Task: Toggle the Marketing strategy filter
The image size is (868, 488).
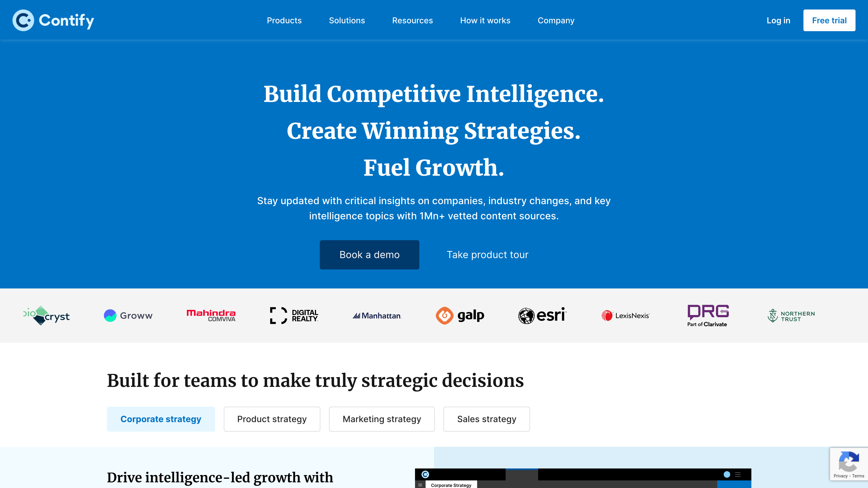Action: [x=382, y=419]
